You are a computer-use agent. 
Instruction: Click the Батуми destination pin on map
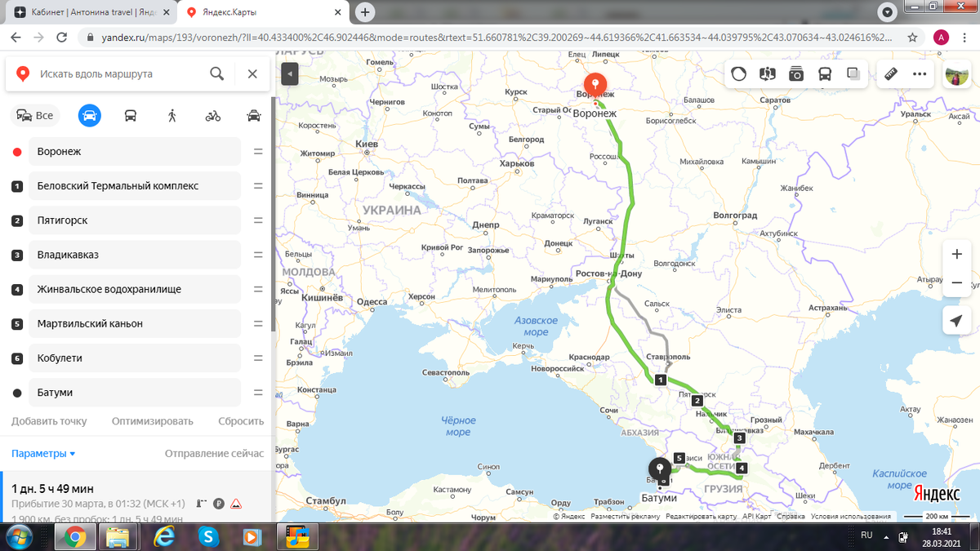[x=660, y=472]
